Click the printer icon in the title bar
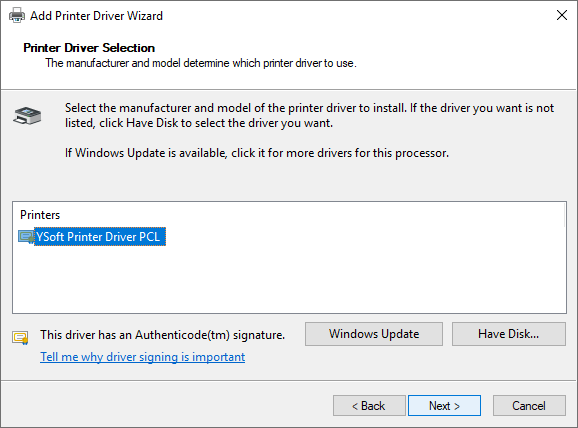The width and height of the screenshot is (578, 428). pos(17,15)
